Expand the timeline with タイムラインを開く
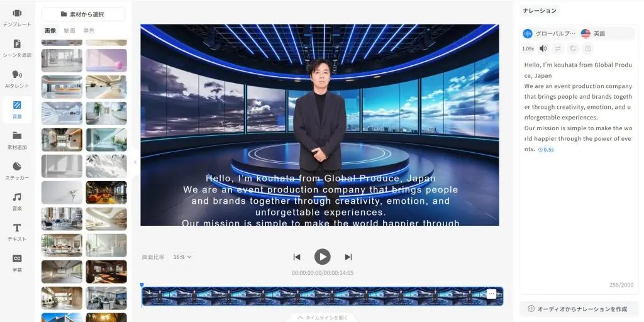 pyautogui.click(x=322, y=318)
